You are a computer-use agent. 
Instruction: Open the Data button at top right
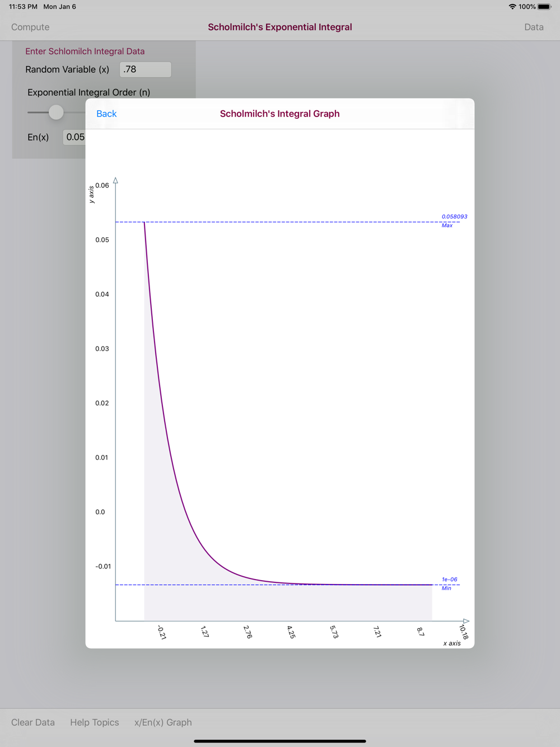[x=534, y=27]
